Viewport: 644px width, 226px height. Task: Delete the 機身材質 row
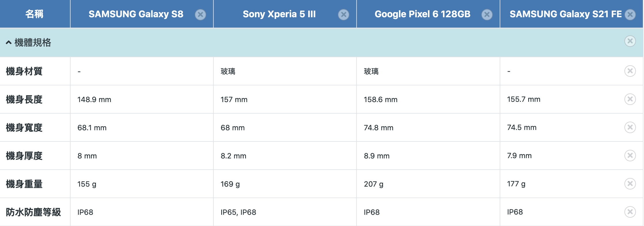(x=630, y=71)
